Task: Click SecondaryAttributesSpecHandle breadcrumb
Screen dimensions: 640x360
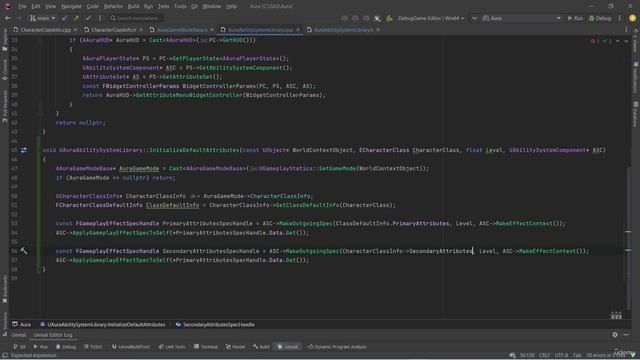Action: click(215, 324)
